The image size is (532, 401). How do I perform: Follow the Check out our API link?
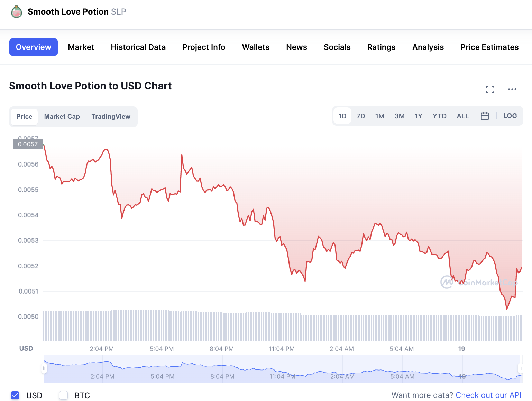(x=488, y=395)
